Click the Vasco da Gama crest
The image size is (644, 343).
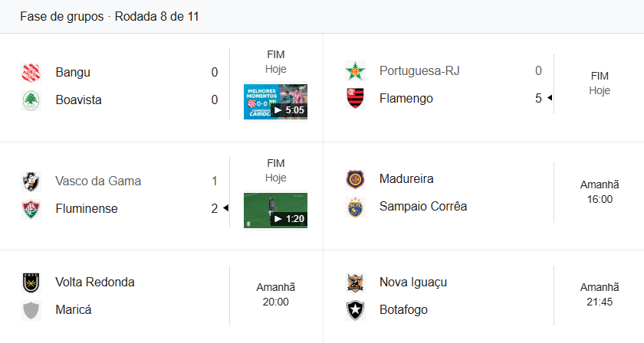point(31,181)
